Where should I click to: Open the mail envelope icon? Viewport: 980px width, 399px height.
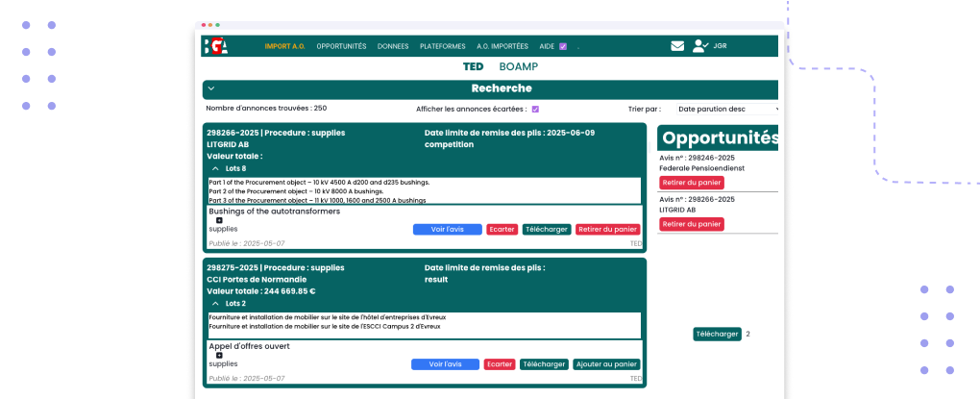pos(677,45)
